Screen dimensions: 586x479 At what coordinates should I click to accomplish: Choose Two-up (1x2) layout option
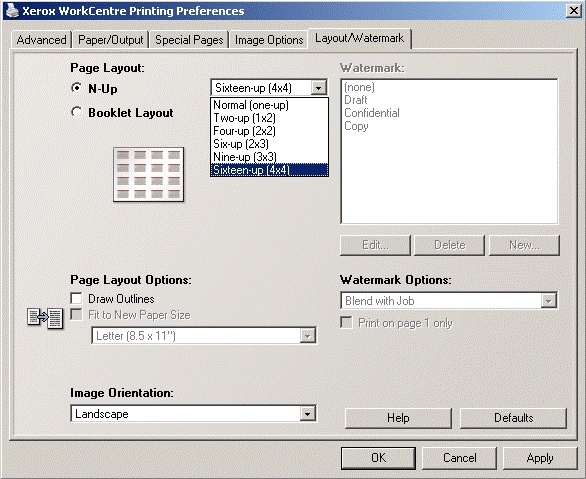(269, 118)
